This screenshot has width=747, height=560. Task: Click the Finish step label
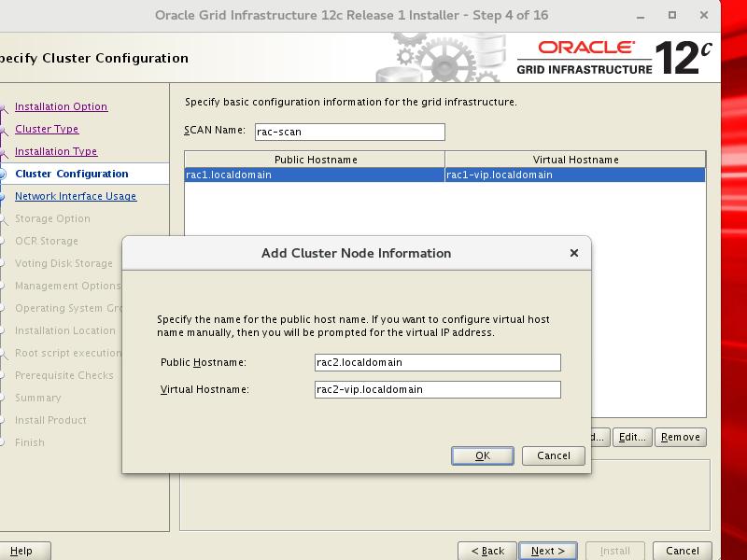(x=30, y=442)
